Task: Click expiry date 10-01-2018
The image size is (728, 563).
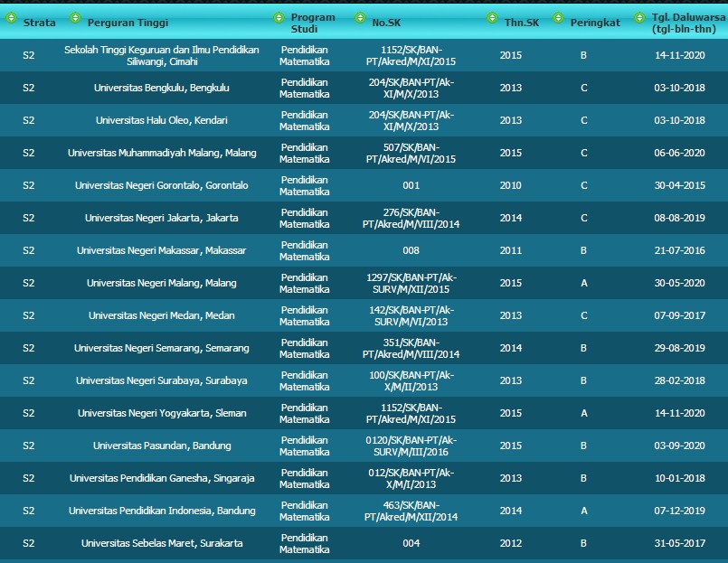Action: coord(679,477)
